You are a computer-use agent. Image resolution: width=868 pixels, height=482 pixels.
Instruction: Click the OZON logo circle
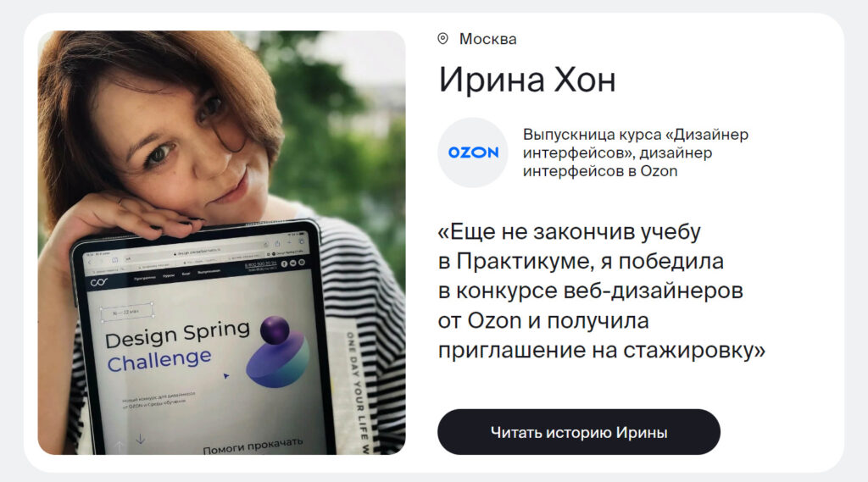[473, 152]
